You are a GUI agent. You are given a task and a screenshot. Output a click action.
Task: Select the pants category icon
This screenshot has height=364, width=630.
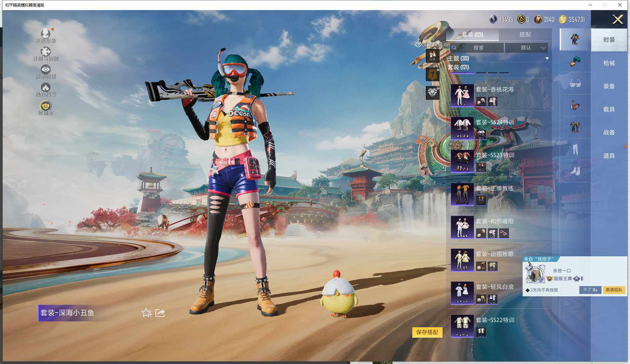tap(575, 149)
